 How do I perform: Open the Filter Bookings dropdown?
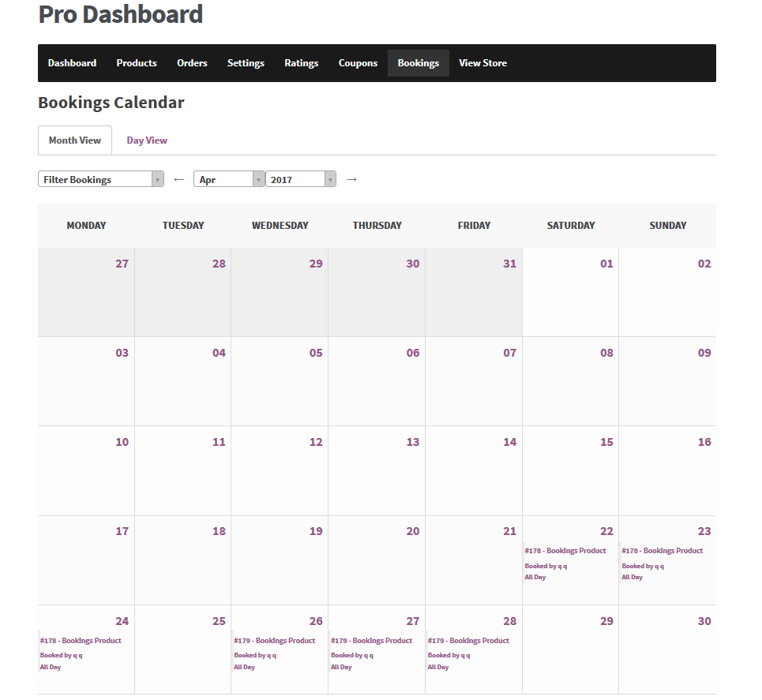pos(100,179)
